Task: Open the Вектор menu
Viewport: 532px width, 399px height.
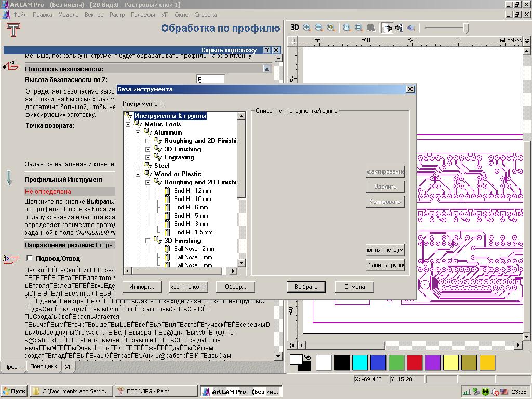Action: pyautogui.click(x=94, y=15)
